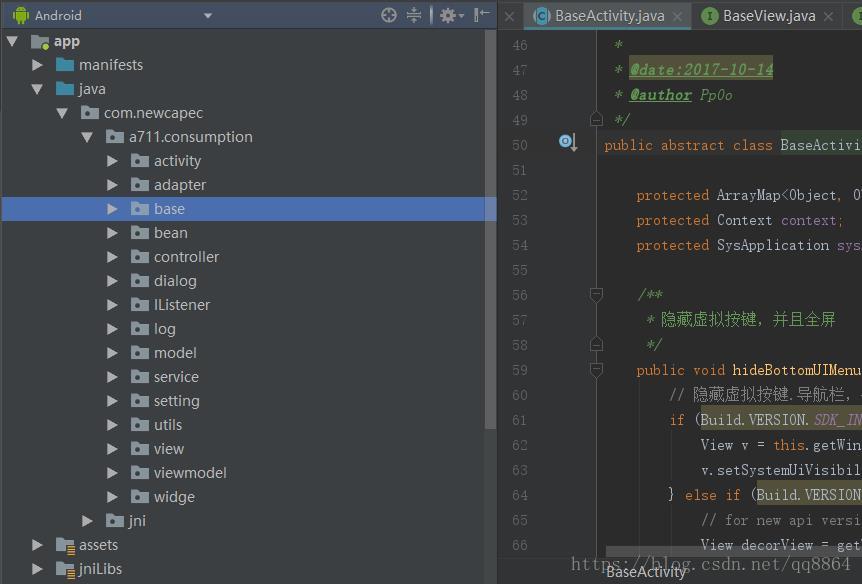Collapse the a711.consumption package arrow
This screenshot has width=862, height=584.
pos(87,137)
